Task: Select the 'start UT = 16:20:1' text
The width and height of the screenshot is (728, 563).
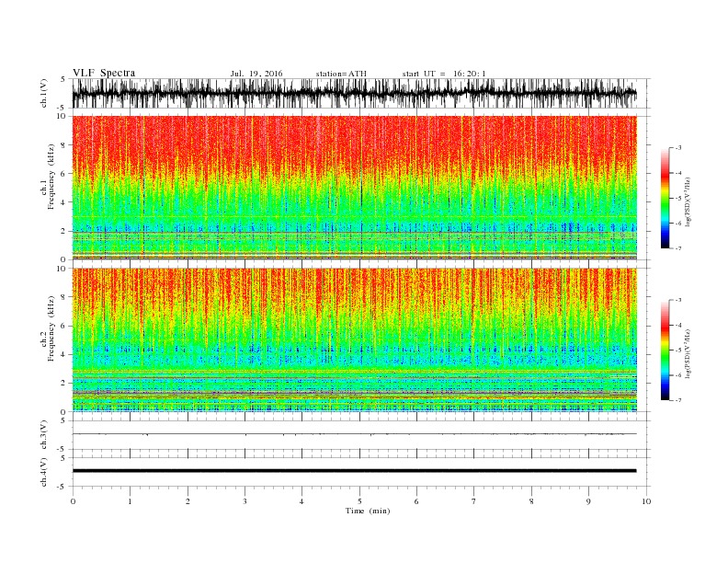Action: (444, 74)
